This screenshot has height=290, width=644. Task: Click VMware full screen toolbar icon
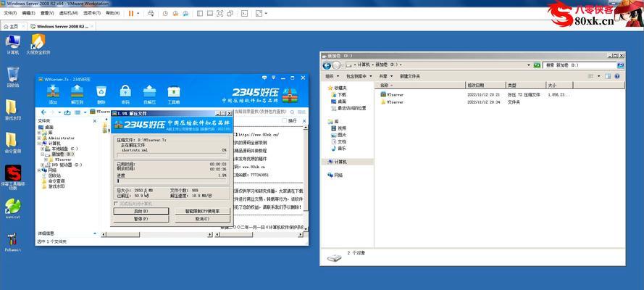click(219, 13)
